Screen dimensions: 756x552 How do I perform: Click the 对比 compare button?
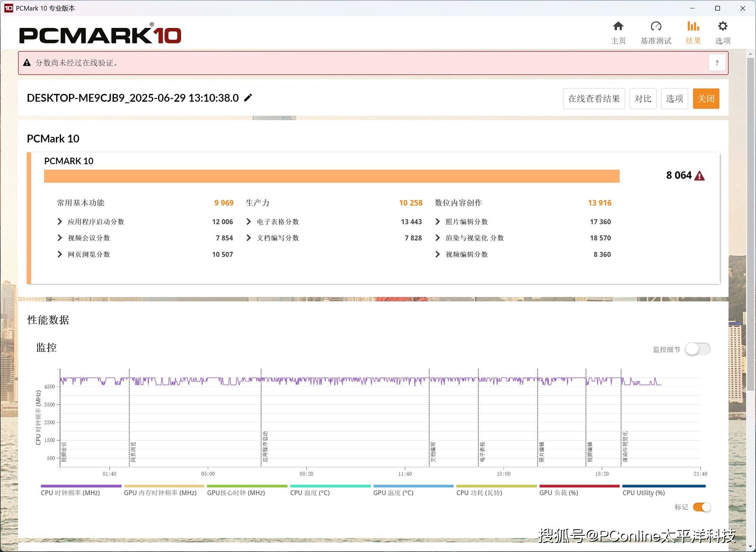pos(643,99)
